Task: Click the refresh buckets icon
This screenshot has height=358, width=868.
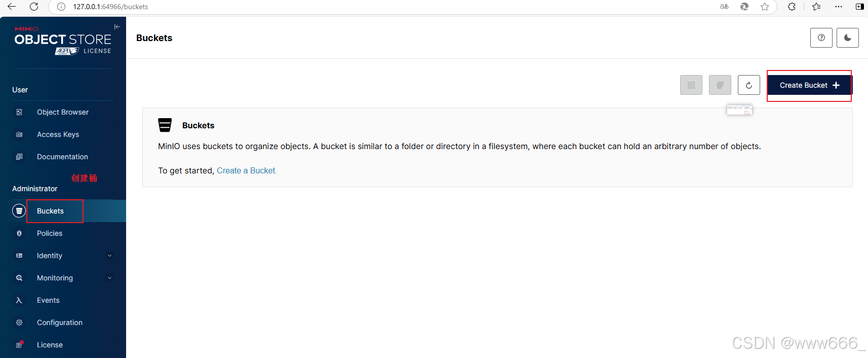Action: 749,85
